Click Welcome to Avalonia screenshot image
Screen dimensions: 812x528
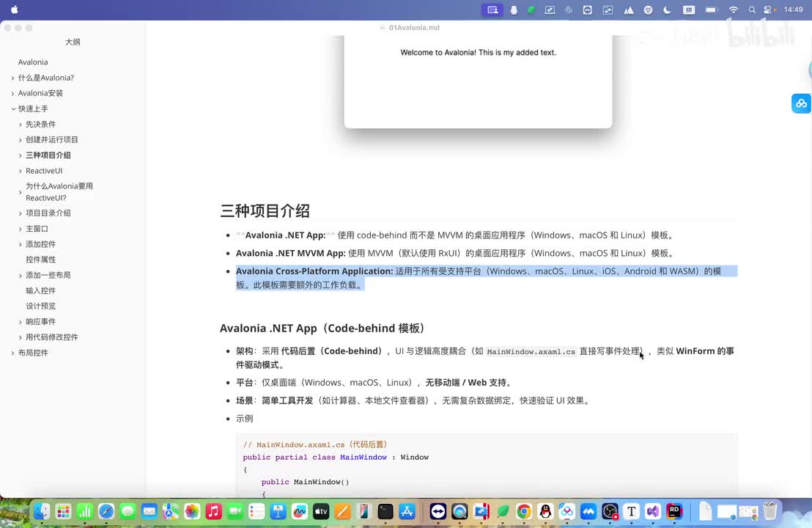(x=478, y=81)
